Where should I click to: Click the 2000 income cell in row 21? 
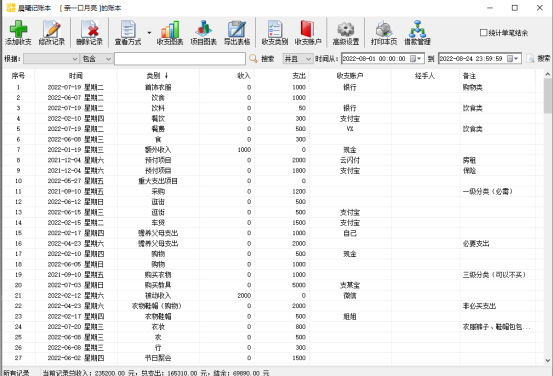click(244, 295)
